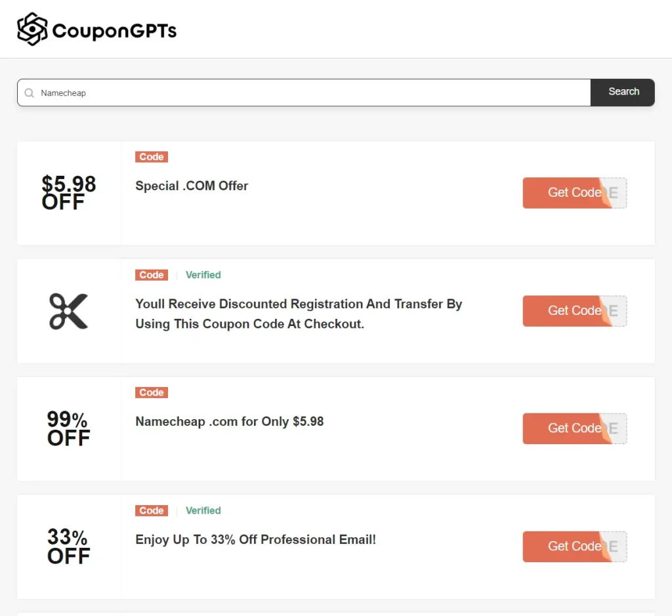This screenshot has width=672, height=616.
Task: Click Enjoy Up To 33% Off Professional Email heading
Action: [x=255, y=539]
